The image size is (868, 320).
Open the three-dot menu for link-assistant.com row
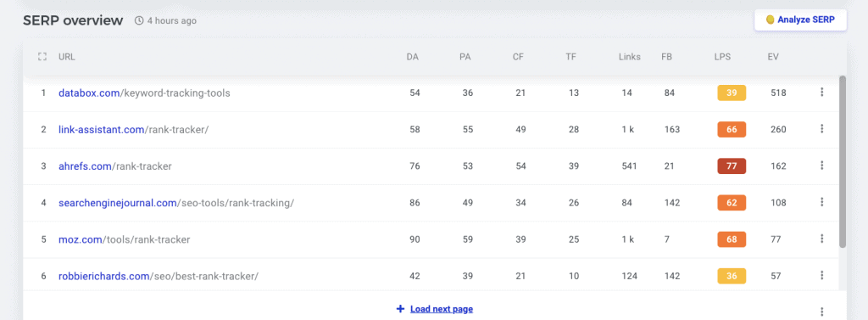tap(822, 129)
